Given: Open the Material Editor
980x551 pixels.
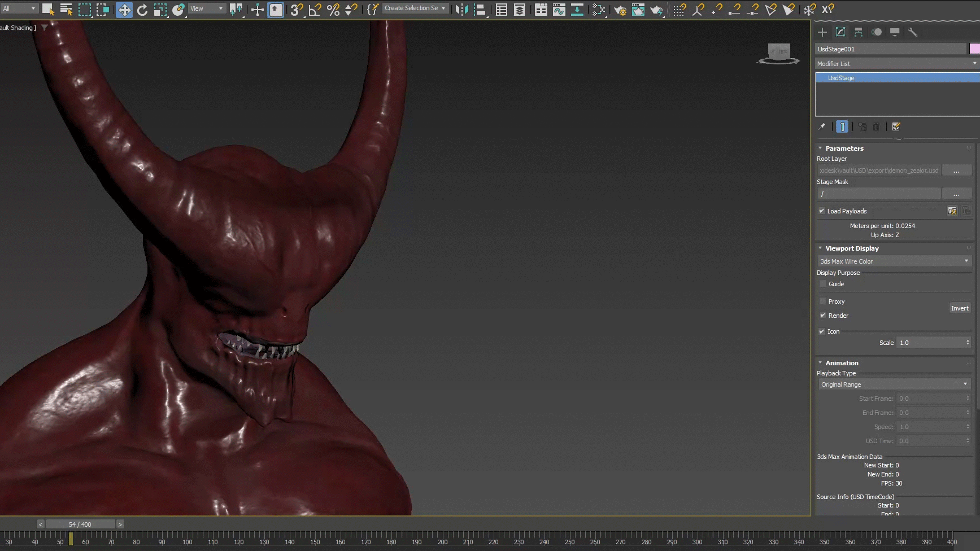Looking at the screenshot, I should (599, 10).
